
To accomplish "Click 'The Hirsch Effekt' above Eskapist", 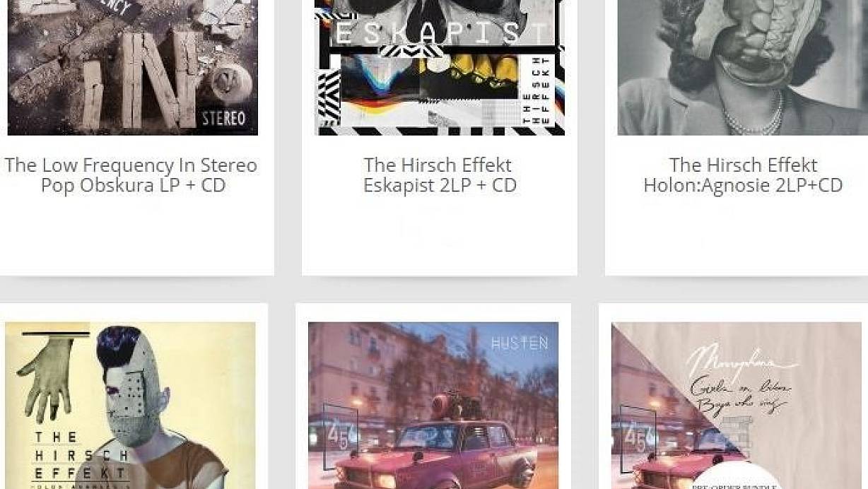I will [438, 165].
